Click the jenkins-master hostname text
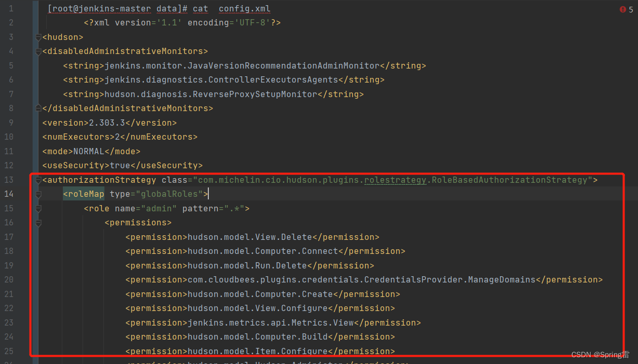Viewport: 638px width, 364px height. point(116,8)
